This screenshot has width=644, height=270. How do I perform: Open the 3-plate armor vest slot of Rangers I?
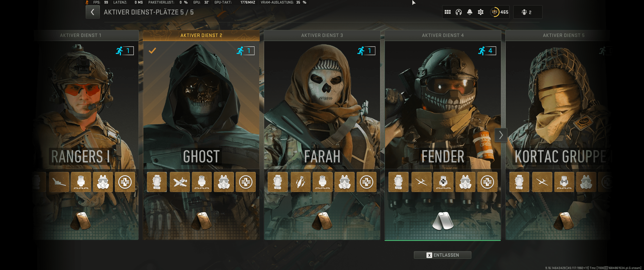click(x=81, y=182)
